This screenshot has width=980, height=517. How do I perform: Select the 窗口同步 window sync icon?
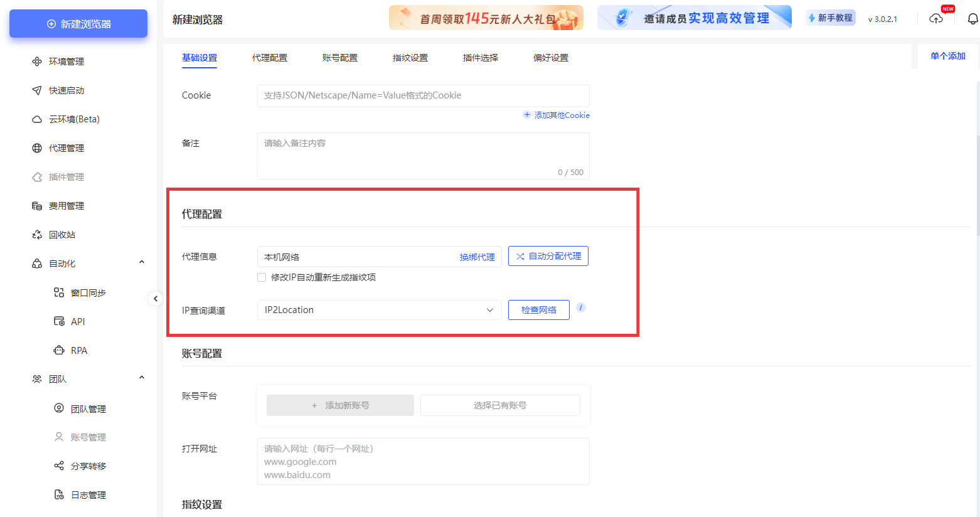58,292
